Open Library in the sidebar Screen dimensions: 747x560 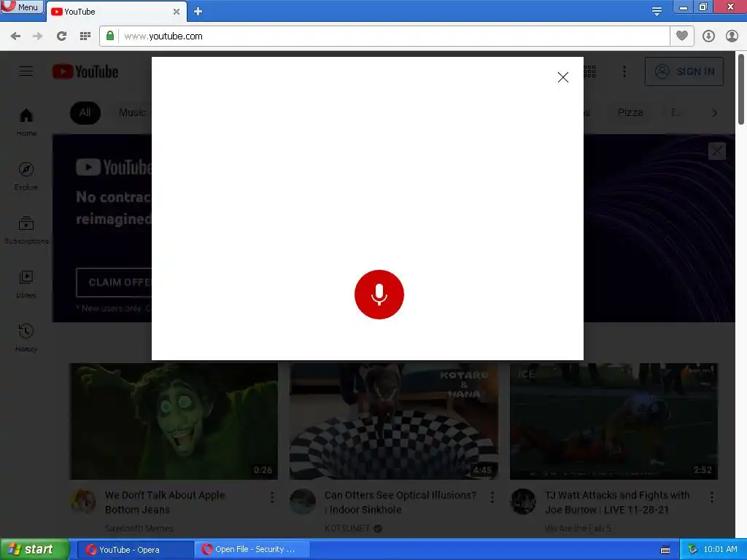[x=26, y=284]
